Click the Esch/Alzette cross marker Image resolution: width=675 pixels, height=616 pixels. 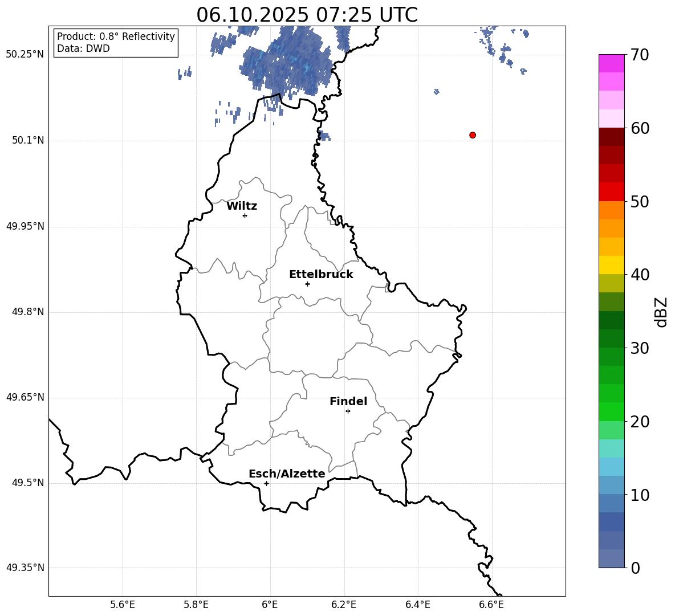pos(266,483)
